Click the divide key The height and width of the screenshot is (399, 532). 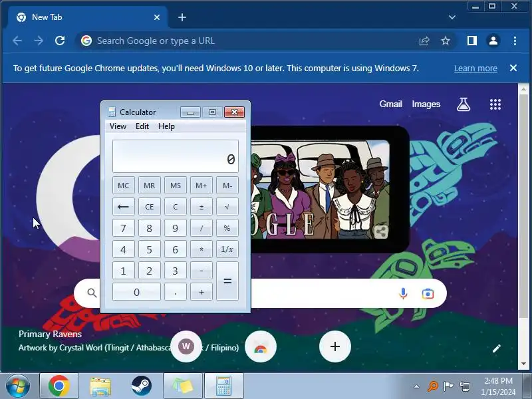tap(201, 228)
